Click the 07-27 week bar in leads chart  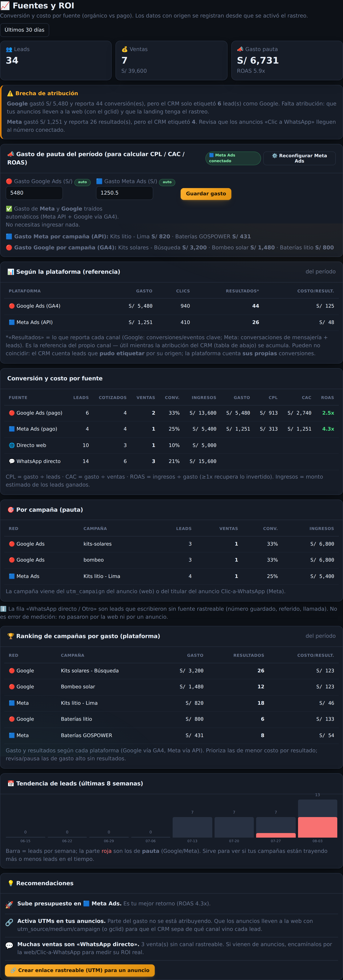(276, 827)
